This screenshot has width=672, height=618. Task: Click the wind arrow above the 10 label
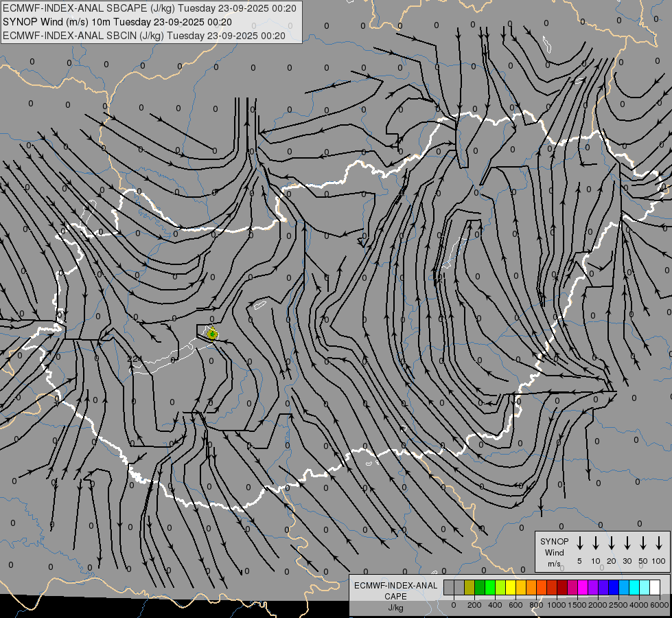tap(595, 543)
